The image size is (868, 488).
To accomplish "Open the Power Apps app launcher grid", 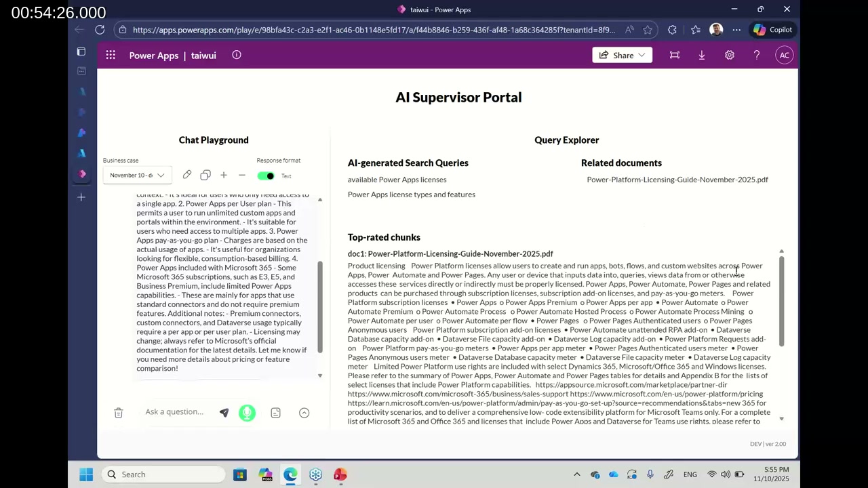I will [111, 55].
